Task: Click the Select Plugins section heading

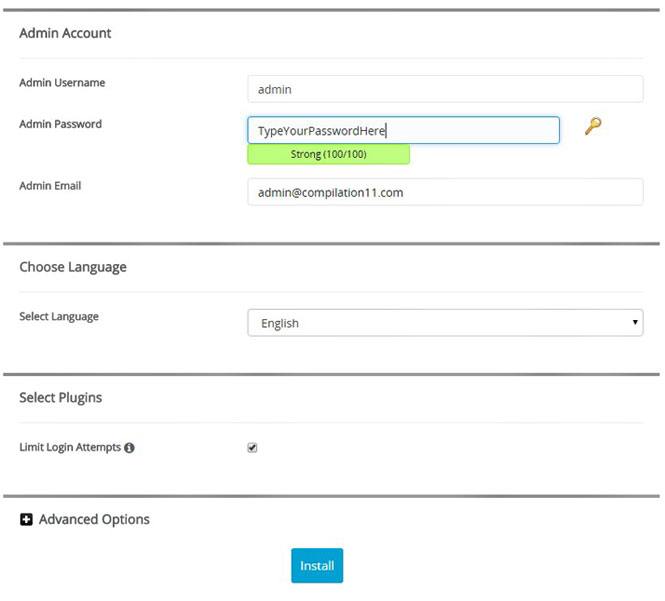Action: click(61, 398)
